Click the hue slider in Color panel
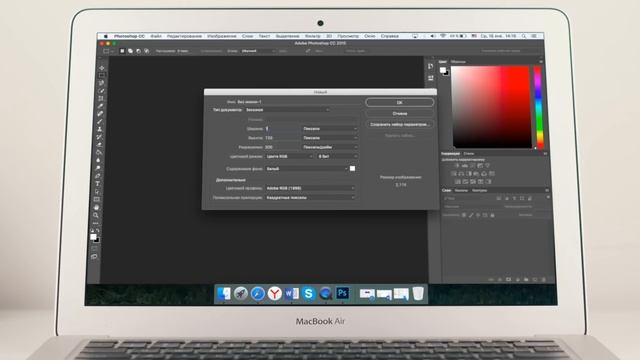 pyautogui.click(x=539, y=107)
